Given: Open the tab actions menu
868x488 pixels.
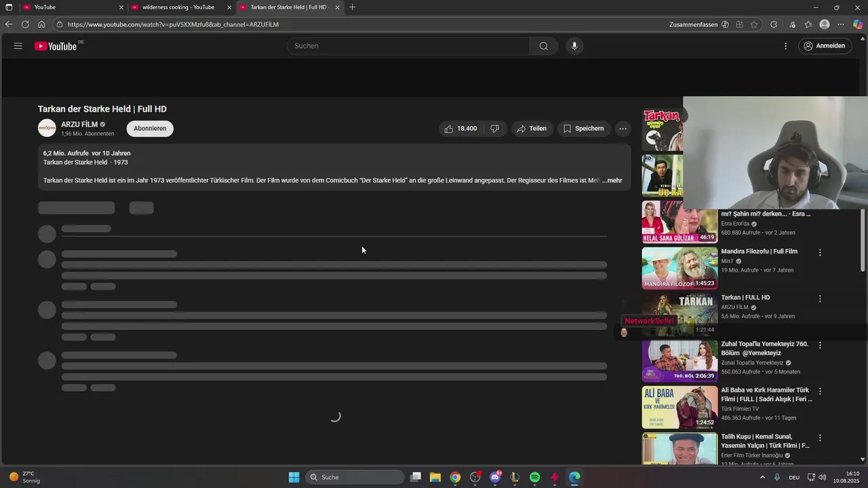Looking at the screenshot, I should (9, 7).
